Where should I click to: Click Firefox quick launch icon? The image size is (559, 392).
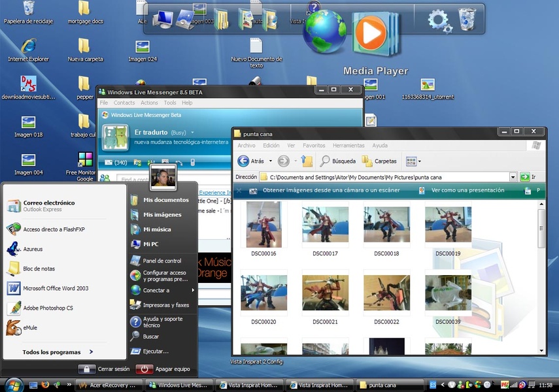[45, 385]
